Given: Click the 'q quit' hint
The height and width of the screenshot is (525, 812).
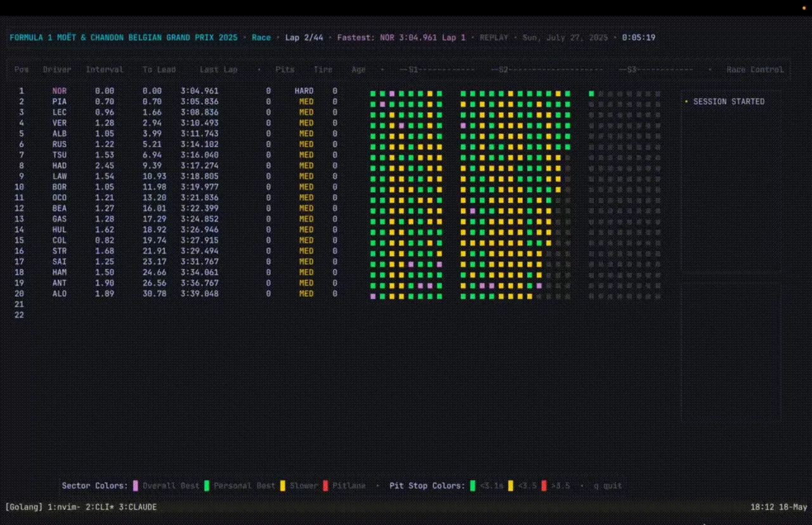Looking at the screenshot, I should pyautogui.click(x=608, y=486).
